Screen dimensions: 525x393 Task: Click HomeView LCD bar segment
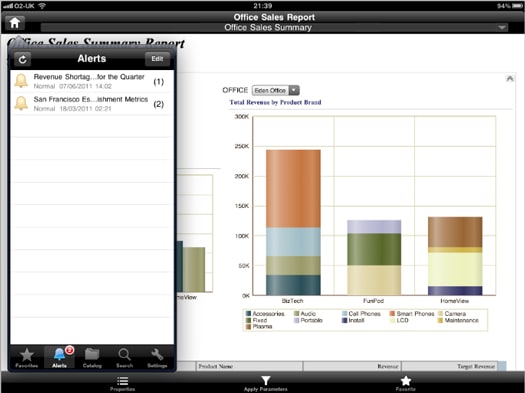455,269
